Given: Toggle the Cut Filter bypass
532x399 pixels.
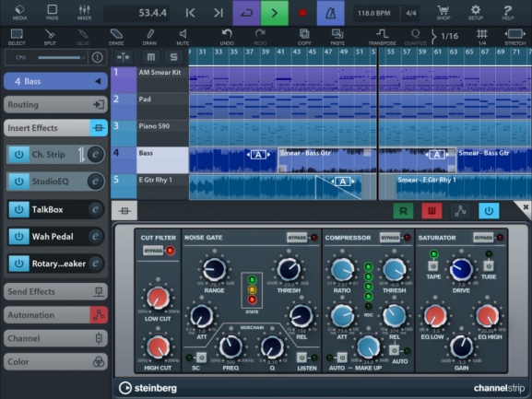Looking at the screenshot, I should coord(153,251).
